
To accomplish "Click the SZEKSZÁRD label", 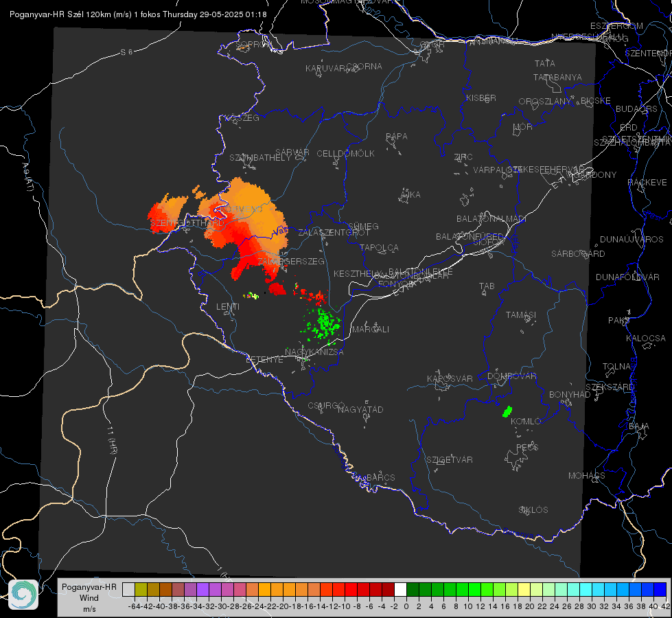I will 610,387.
